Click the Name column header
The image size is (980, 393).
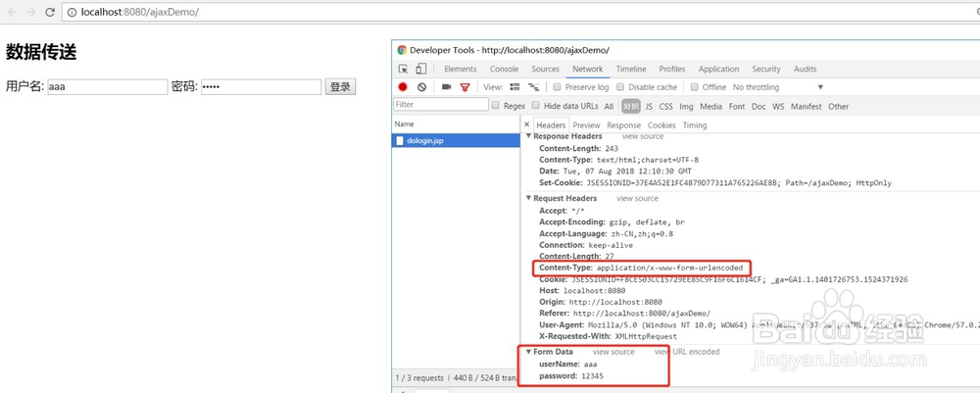point(457,124)
